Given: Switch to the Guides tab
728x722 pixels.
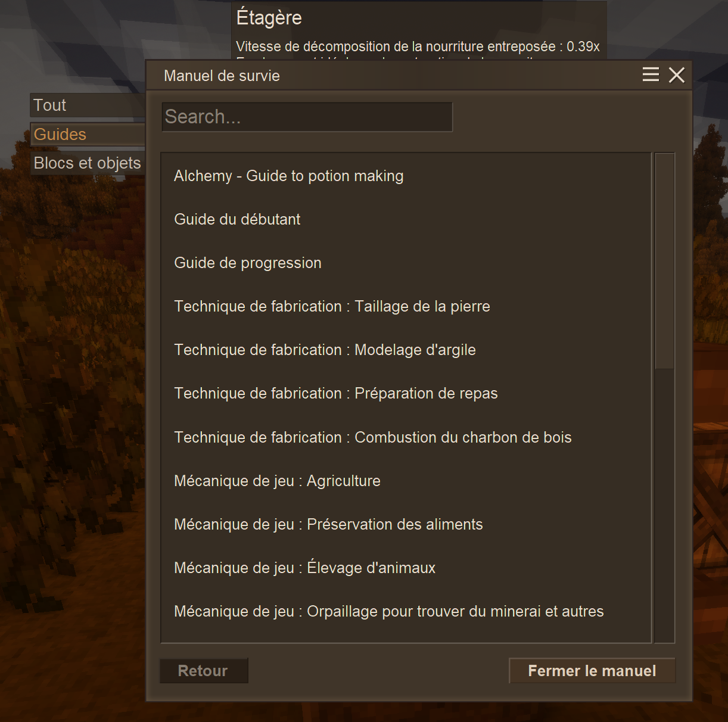Looking at the screenshot, I should tap(88, 135).
